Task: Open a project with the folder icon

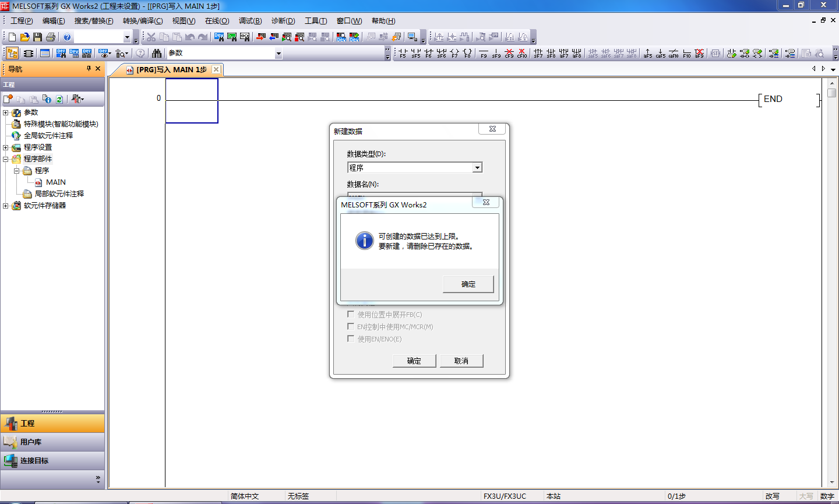Action: click(25, 37)
